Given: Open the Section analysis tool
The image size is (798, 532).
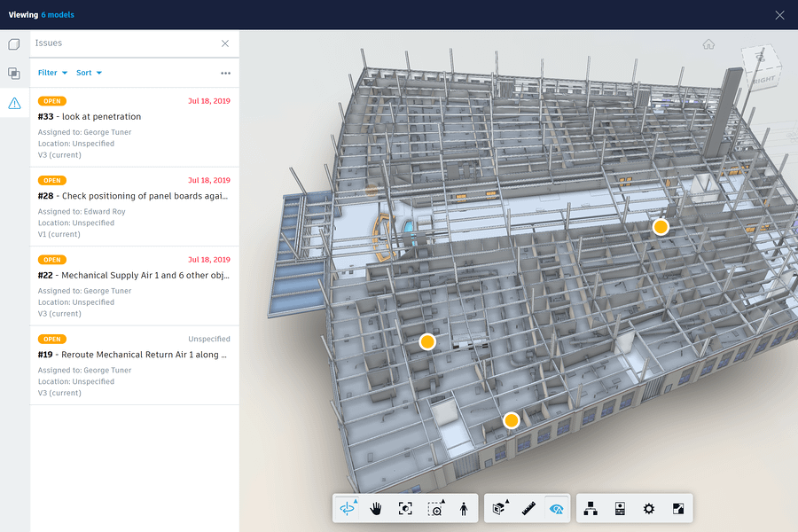Looking at the screenshot, I should click(x=500, y=508).
